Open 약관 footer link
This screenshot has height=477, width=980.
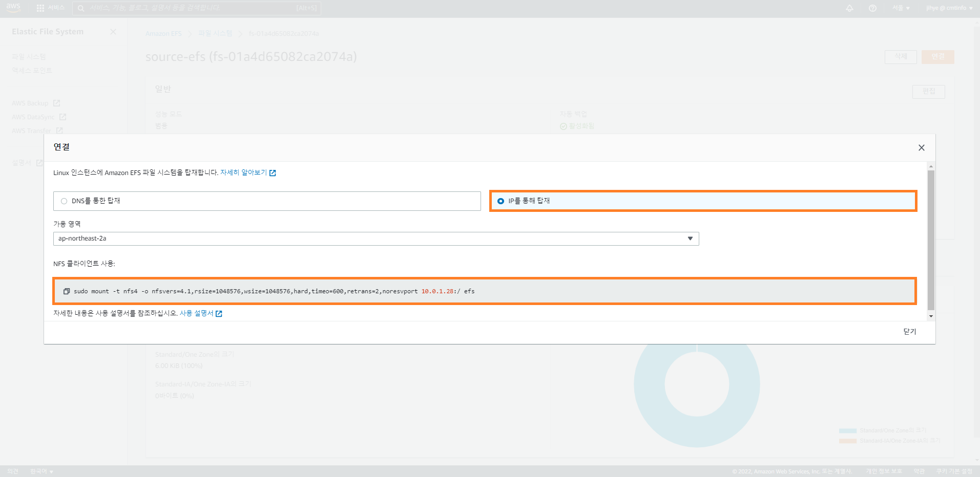point(919,471)
